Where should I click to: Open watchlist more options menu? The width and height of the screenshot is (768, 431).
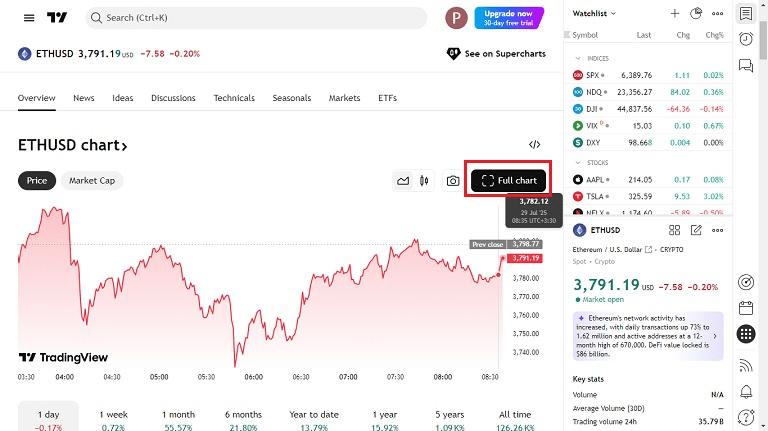[x=718, y=13]
